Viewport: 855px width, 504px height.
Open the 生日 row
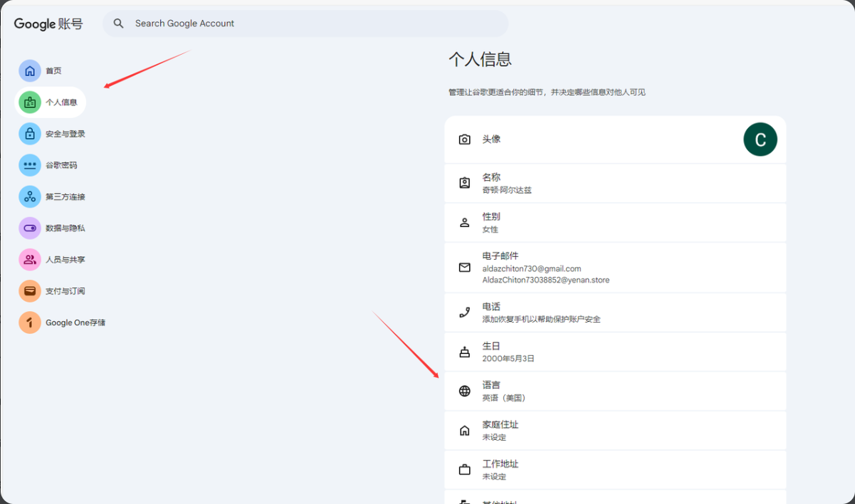coord(615,352)
